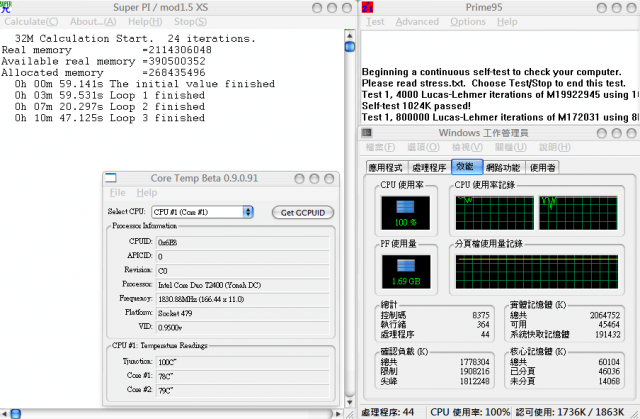Maximize the Super PI window
Image resolution: width=640 pixels, height=419 pixels.
click(x=332, y=8)
